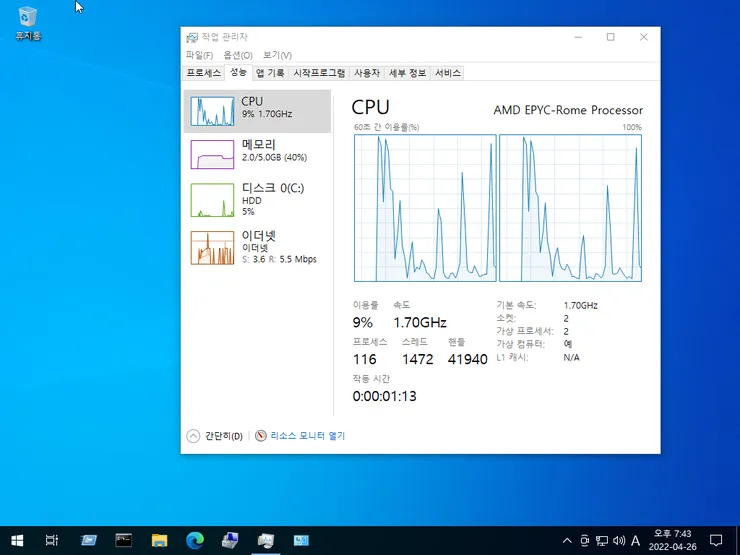Open the command prompt taskbar icon
The image size is (740, 555).
click(x=124, y=540)
